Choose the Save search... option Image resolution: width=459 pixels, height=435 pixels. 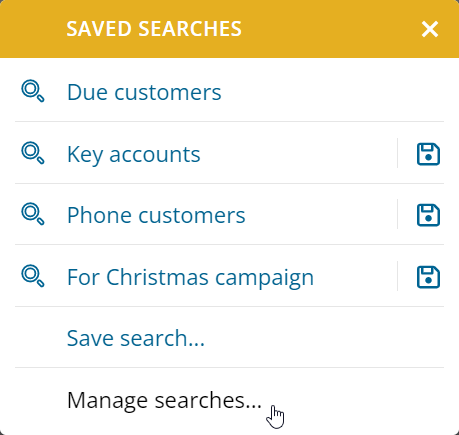136,338
